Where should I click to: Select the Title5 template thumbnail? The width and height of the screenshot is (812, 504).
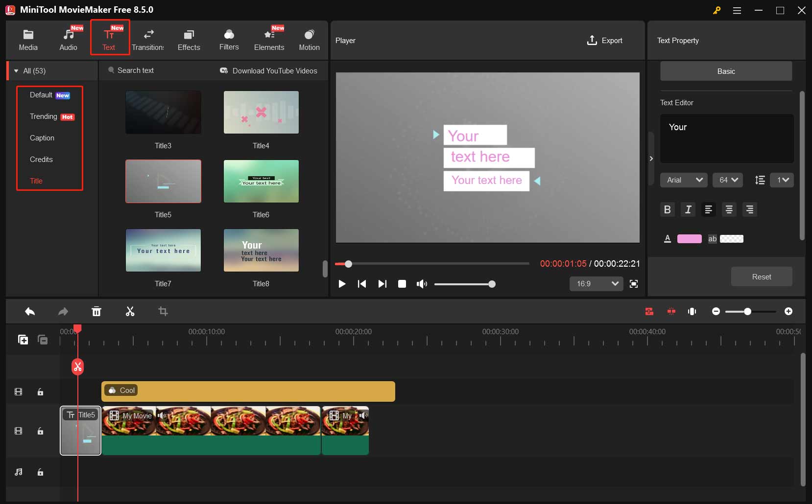click(163, 181)
